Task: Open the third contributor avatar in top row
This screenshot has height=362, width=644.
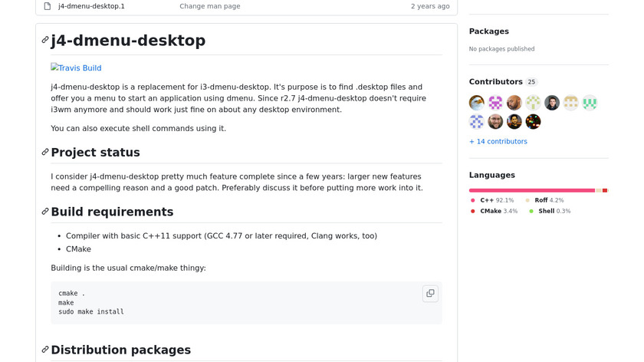Action: tap(514, 103)
